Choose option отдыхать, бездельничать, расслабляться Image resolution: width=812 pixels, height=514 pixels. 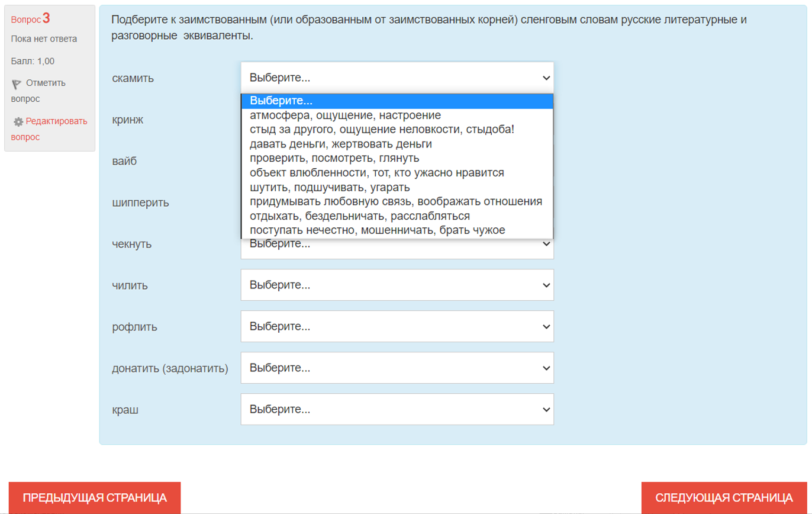click(397, 216)
